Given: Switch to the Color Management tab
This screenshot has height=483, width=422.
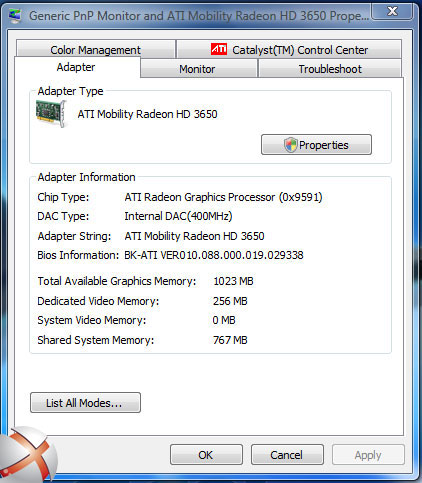Looking at the screenshot, I should click(x=96, y=49).
